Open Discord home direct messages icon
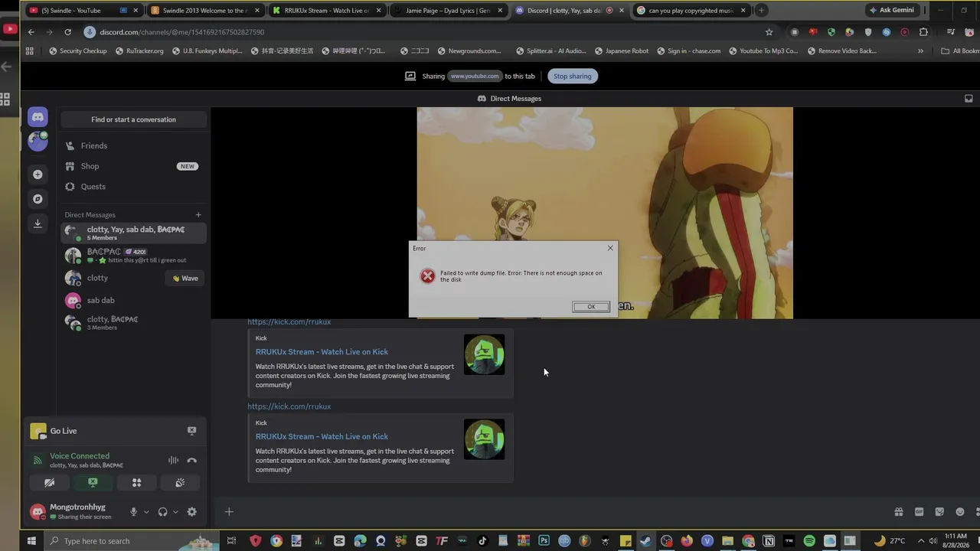 click(x=38, y=117)
